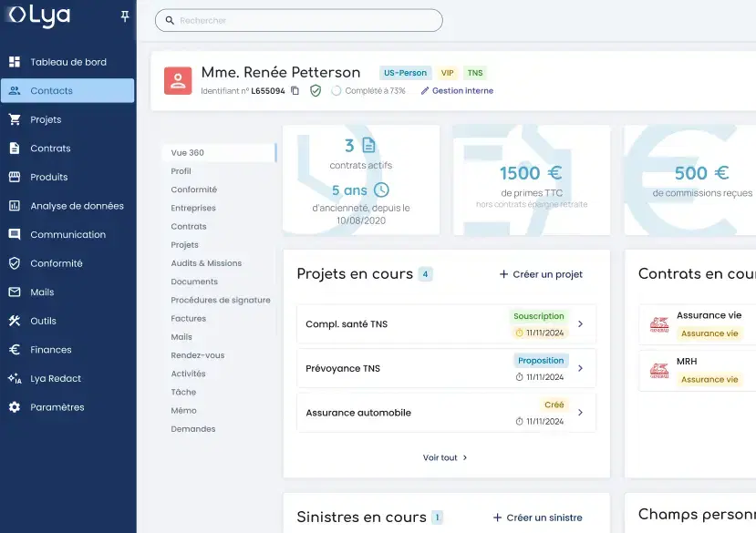
Task: Open Lya Redact from the sidebar
Action: pos(55,378)
